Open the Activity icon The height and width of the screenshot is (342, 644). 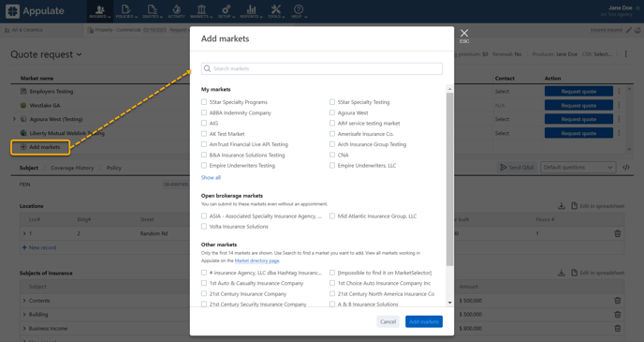[176, 11]
